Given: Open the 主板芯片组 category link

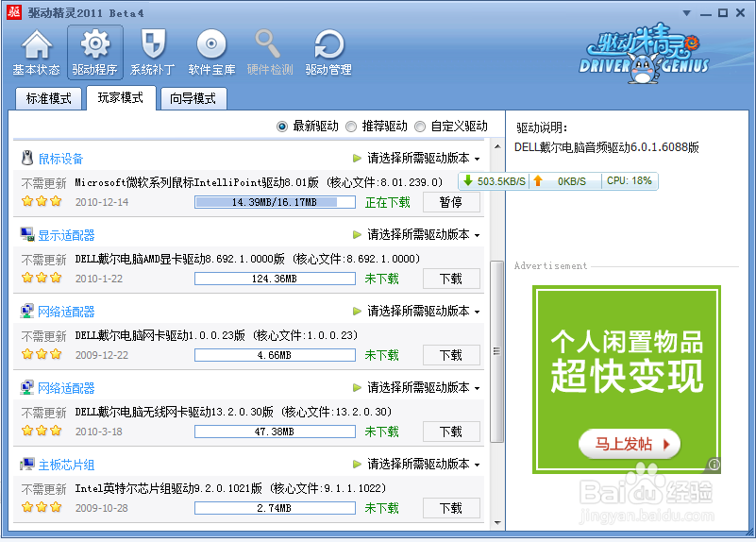Looking at the screenshot, I should [66, 465].
